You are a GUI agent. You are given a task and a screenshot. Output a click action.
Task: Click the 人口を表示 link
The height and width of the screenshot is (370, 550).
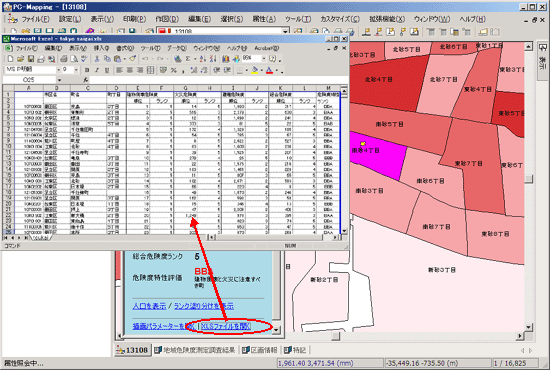(149, 306)
